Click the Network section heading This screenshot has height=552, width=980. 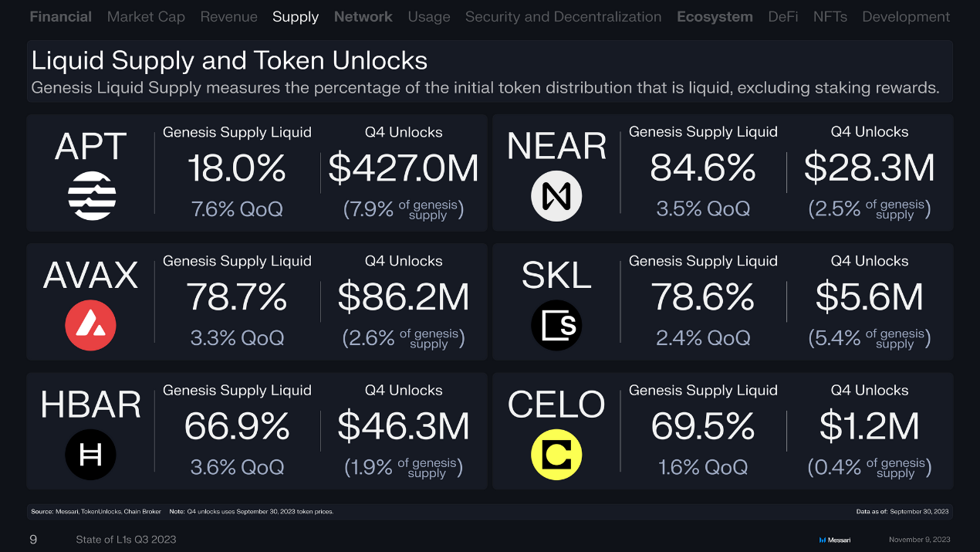[363, 17]
